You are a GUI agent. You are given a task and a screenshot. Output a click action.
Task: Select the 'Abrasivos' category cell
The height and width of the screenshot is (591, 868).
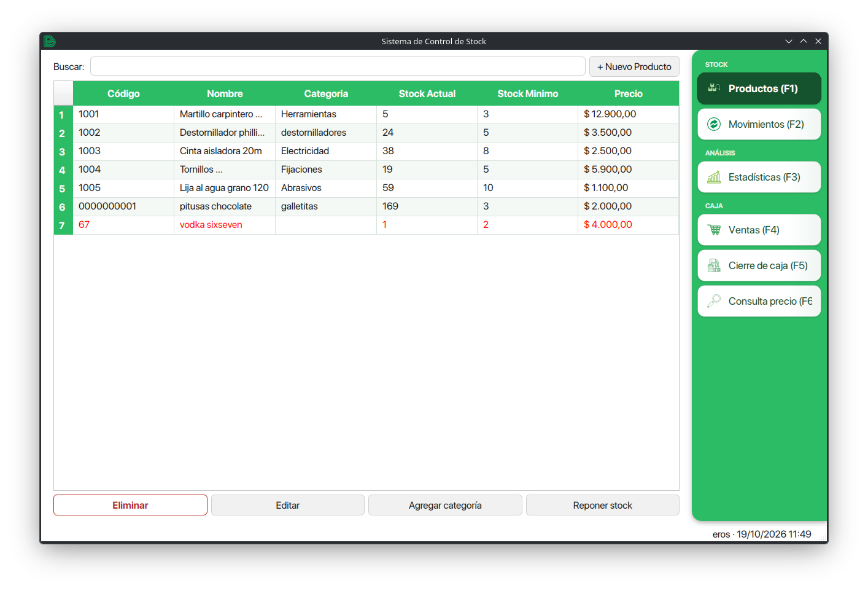pyautogui.click(x=326, y=188)
